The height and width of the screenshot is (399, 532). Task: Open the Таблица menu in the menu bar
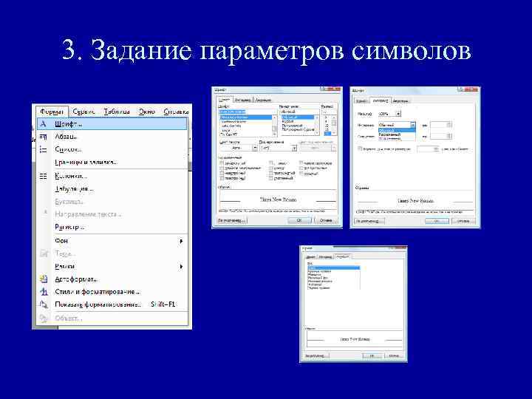pos(117,112)
